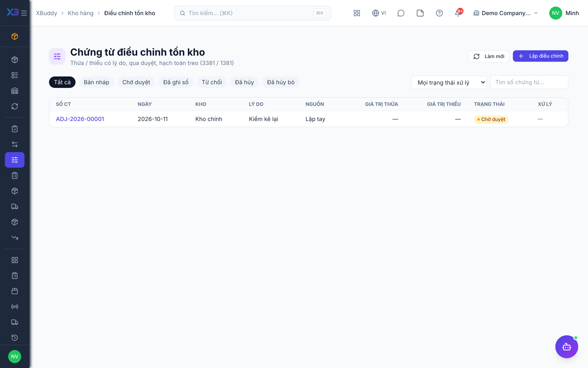Toggle the hamburger sidebar menu
The width and height of the screenshot is (588, 368).
(x=24, y=13)
